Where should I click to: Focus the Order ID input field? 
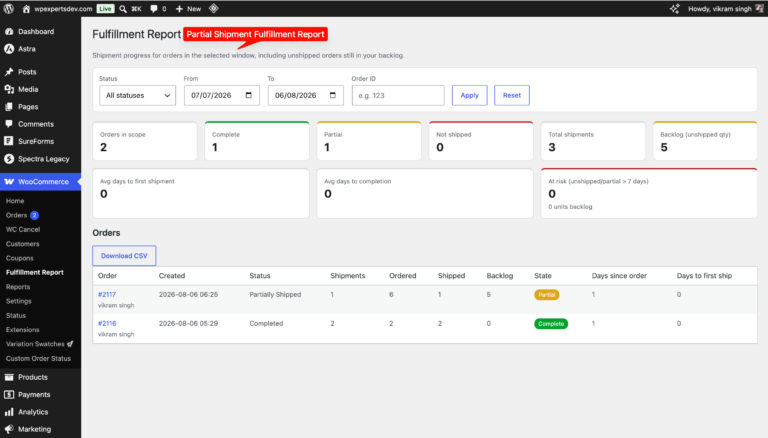pyautogui.click(x=398, y=95)
